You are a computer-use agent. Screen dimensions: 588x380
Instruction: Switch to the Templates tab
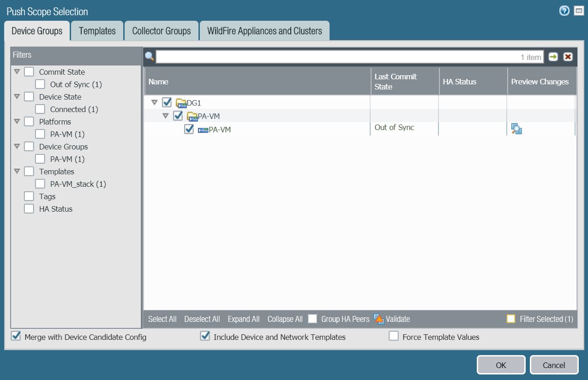pyautogui.click(x=97, y=31)
